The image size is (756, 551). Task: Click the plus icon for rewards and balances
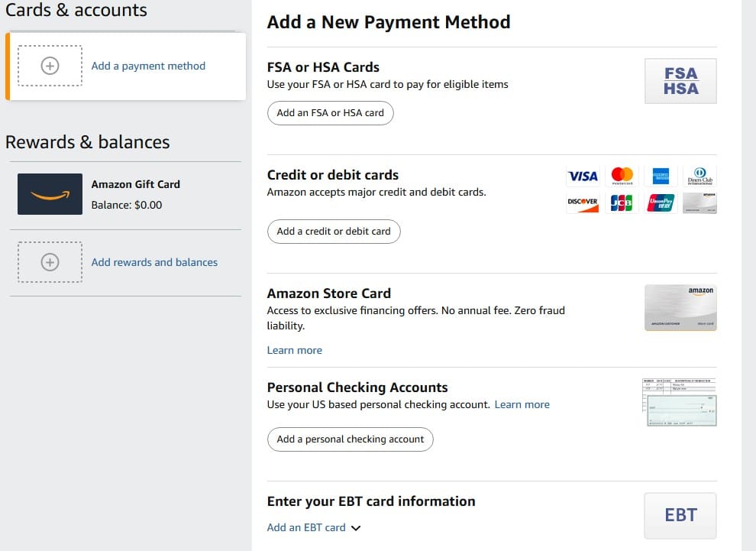point(50,262)
